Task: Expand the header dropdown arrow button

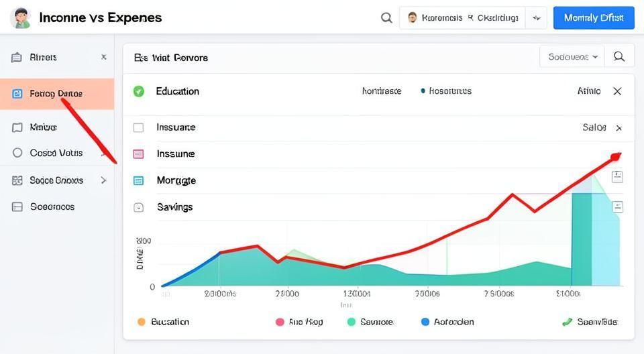Action: click(x=536, y=18)
